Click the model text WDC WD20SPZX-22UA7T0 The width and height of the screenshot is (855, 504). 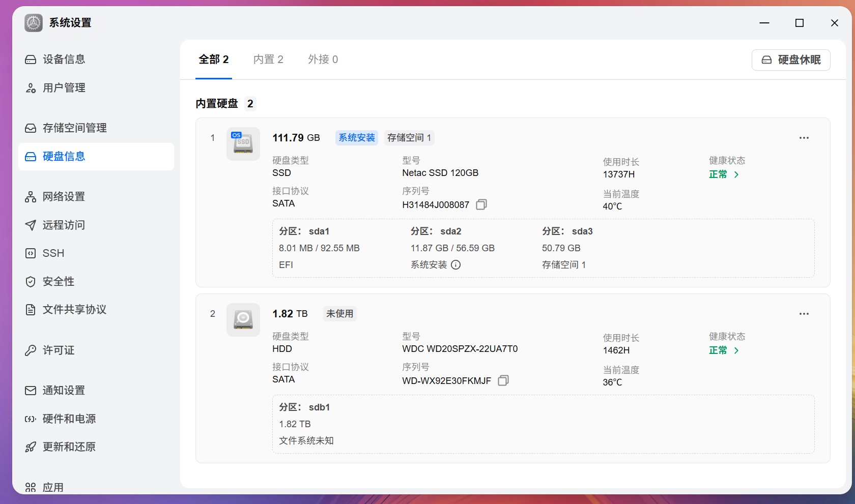(460, 349)
